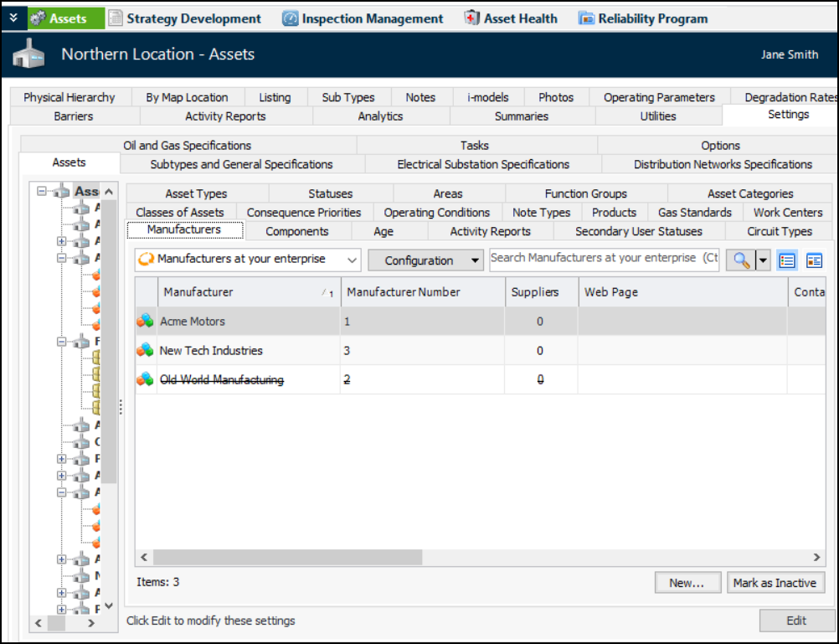
Task: Click the Acme Motors row icon
Action: click(146, 322)
